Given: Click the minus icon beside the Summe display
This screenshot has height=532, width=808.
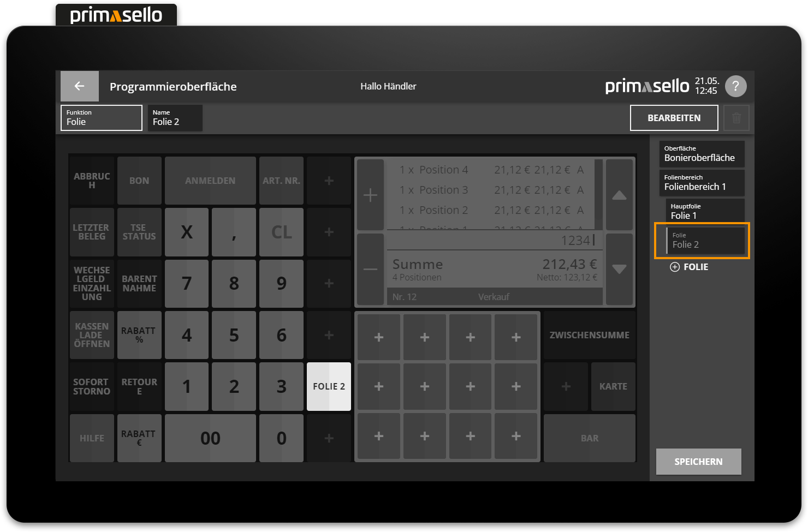Looking at the screenshot, I should pos(370,269).
